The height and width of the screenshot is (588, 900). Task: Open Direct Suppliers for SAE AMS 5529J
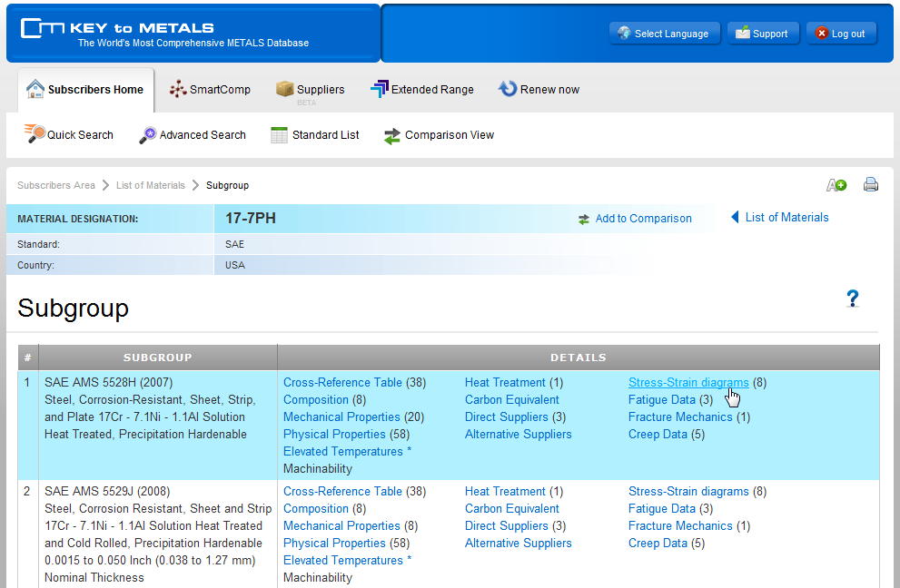[x=506, y=526]
